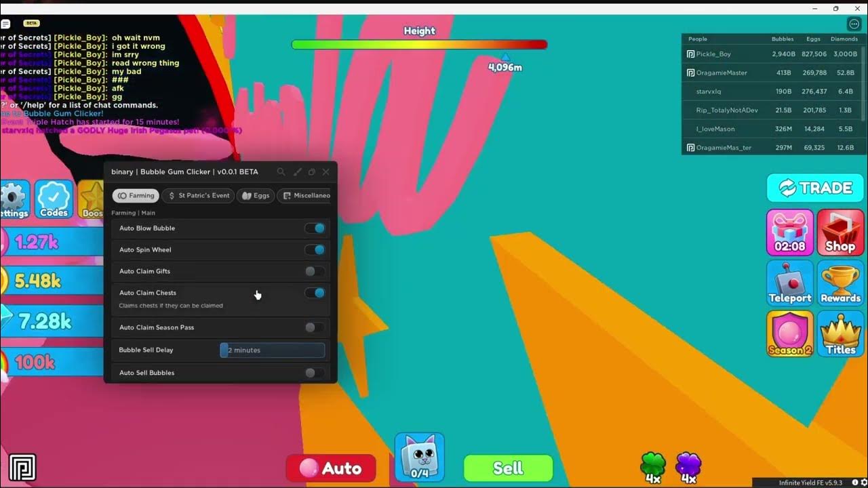Select I_loveMason in the leaderboard
Image resolution: width=868 pixels, height=488 pixels.
[x=774, y=129]
